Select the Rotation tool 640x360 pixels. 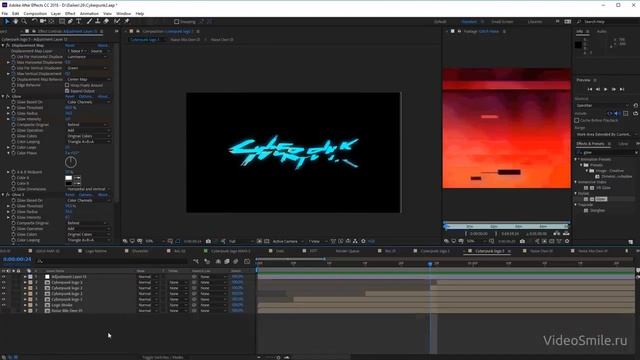[x=34, y=21]
